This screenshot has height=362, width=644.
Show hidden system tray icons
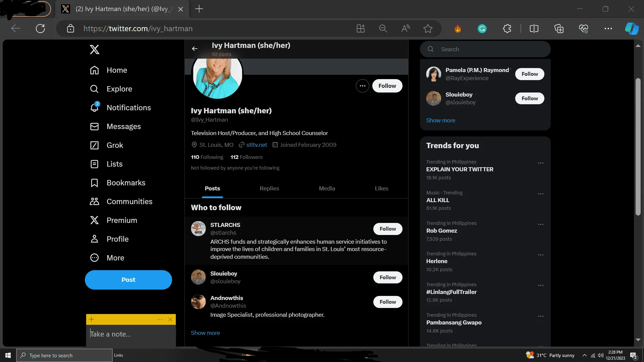[x=585, y=355]
